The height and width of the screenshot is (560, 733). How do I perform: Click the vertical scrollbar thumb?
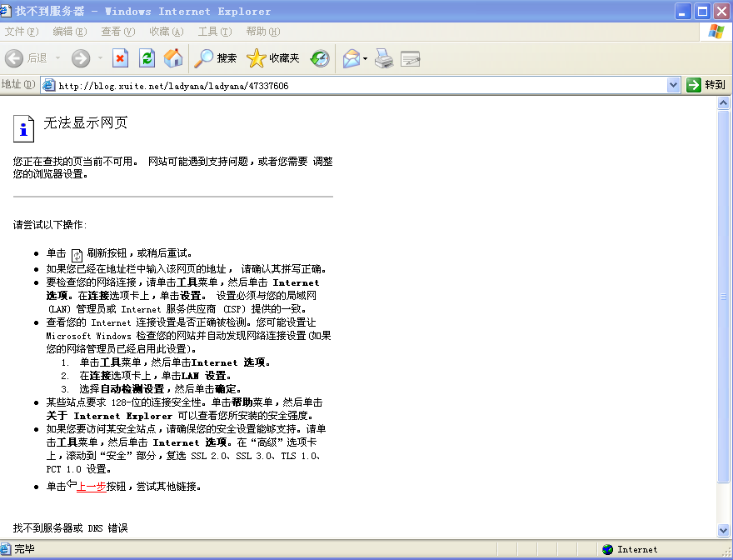(x=723, y=296)
